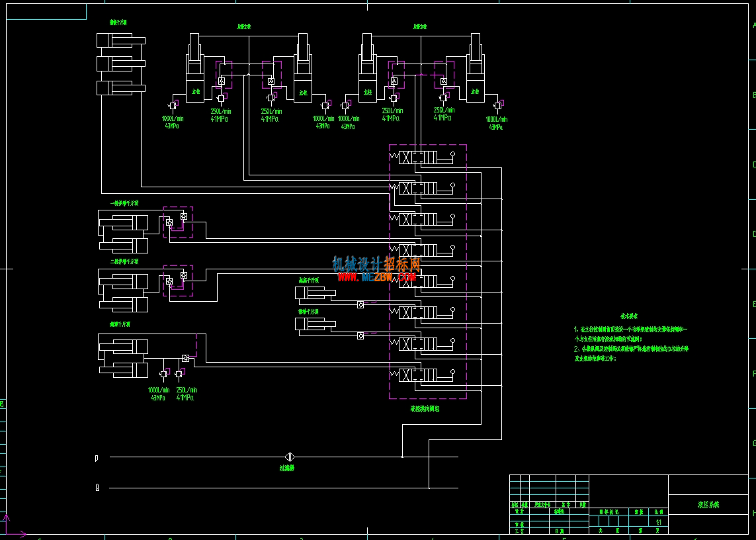756x540 pixels.
Task: Click the filter symbol on line P
Action: [289, 457]
